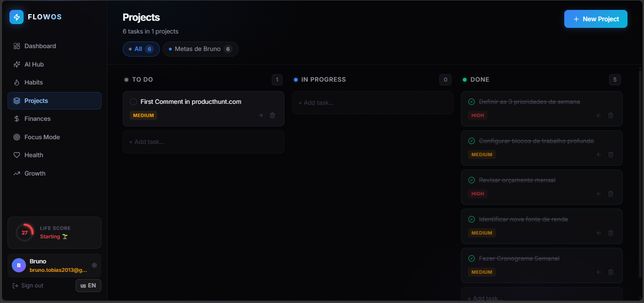The height and width of the screenshot is (303, 644).
Task: Delete the 'First Comment in producthunt.com' task
Action: 272,115
